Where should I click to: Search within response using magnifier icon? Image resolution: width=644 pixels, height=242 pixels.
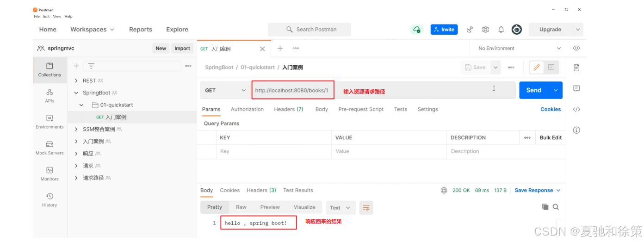556,207
